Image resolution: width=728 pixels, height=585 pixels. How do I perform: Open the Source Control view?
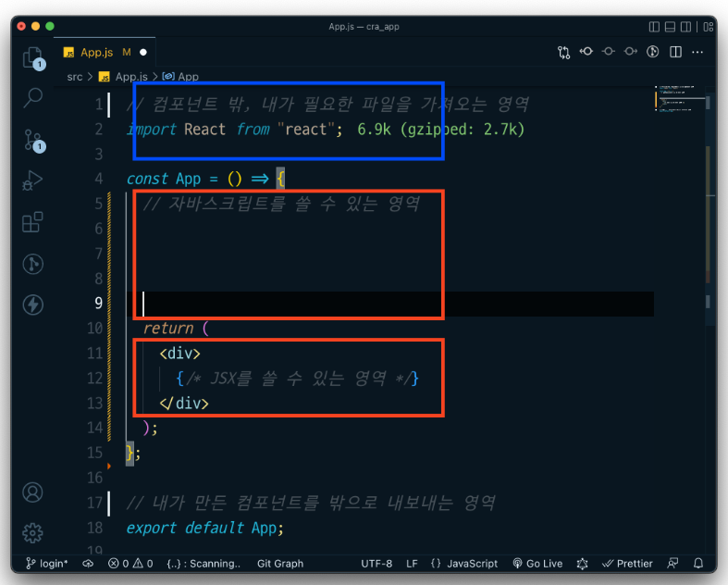[34, 141]
